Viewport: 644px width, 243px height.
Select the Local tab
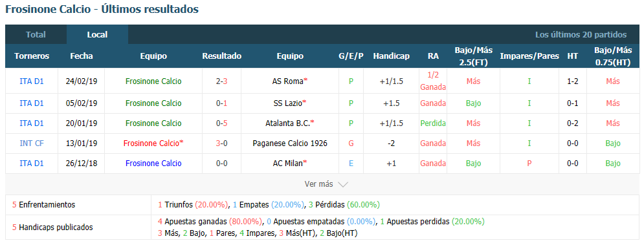point(97,35)
